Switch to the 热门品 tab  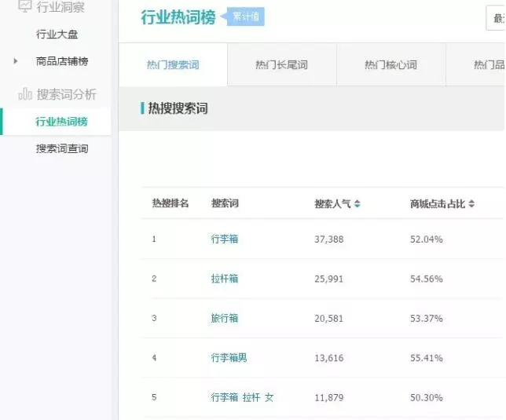[475, 64]
